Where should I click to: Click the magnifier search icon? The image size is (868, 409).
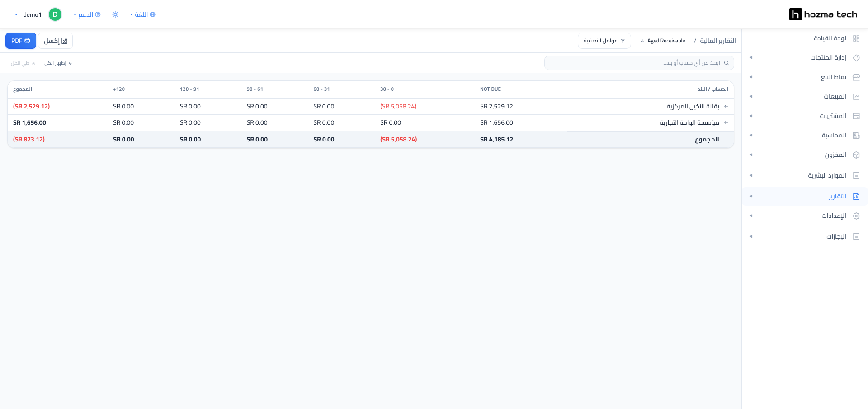pyautogui.click(x=726, y=63)
